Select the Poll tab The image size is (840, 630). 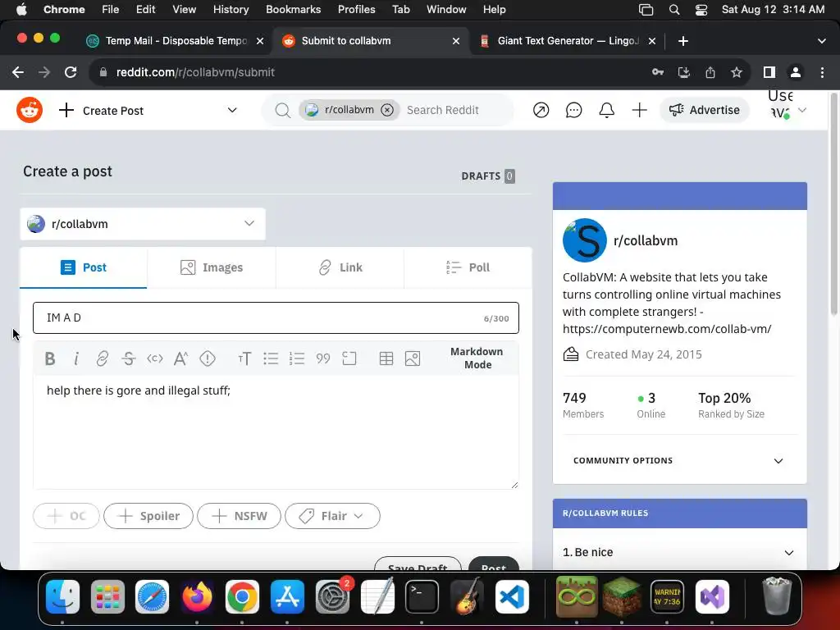click(x=468, y=267)
